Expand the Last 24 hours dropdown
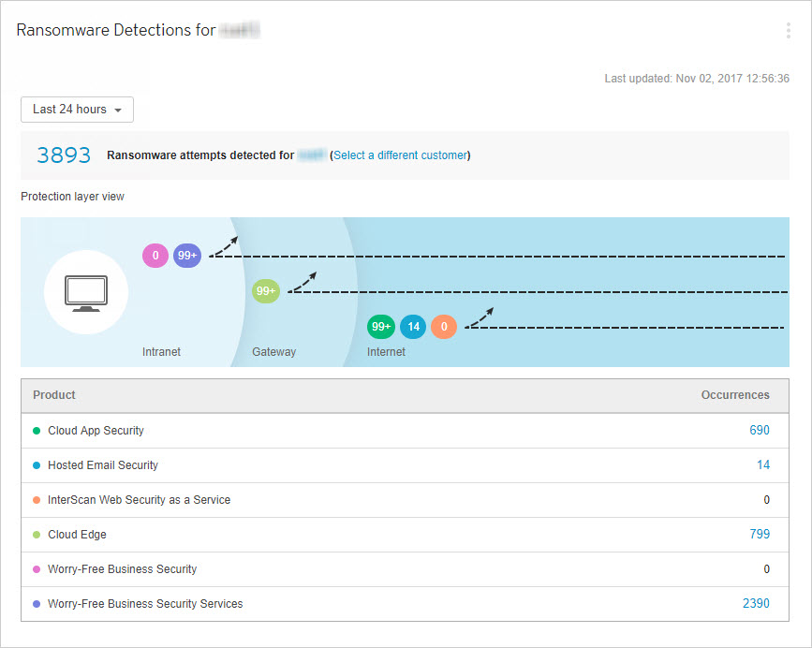The width and height of the screenshot is (812, 648). (77, 110)
